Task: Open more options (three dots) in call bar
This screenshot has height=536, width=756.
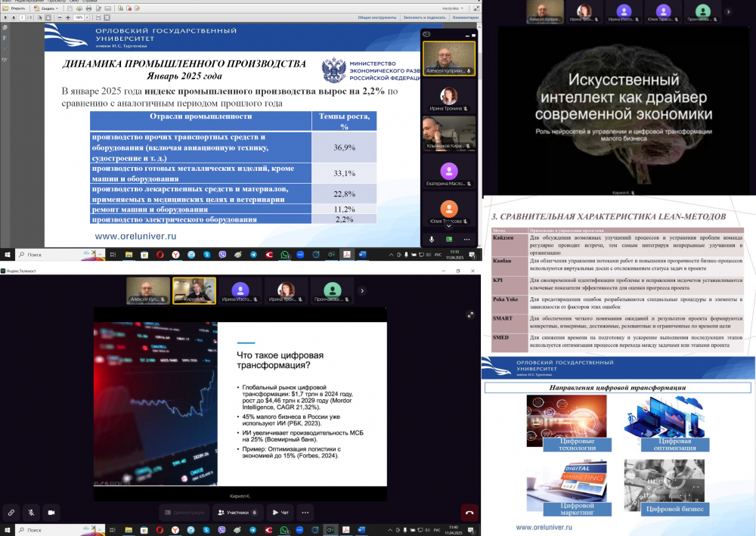Action: 305,512
